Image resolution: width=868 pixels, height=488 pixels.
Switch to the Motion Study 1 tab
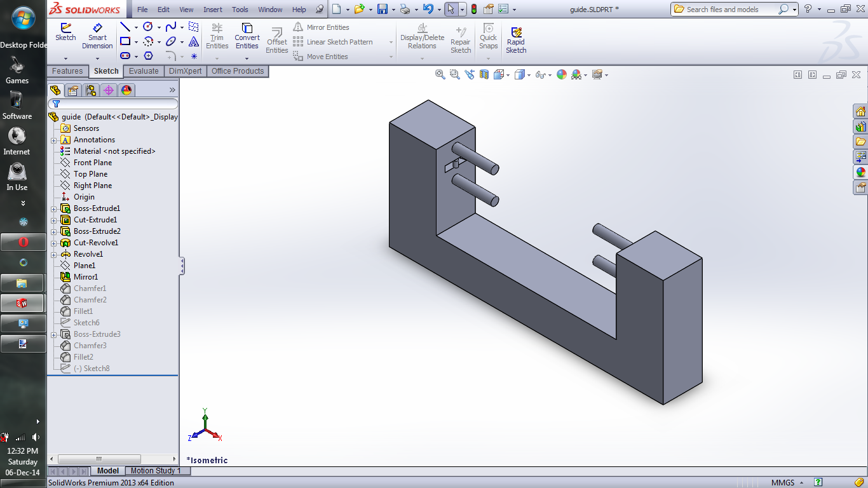tap(156, 471)
